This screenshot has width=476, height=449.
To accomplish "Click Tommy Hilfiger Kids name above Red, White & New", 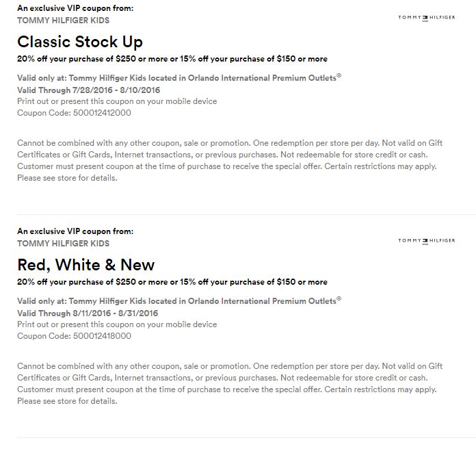I will [x=63, y=243].
